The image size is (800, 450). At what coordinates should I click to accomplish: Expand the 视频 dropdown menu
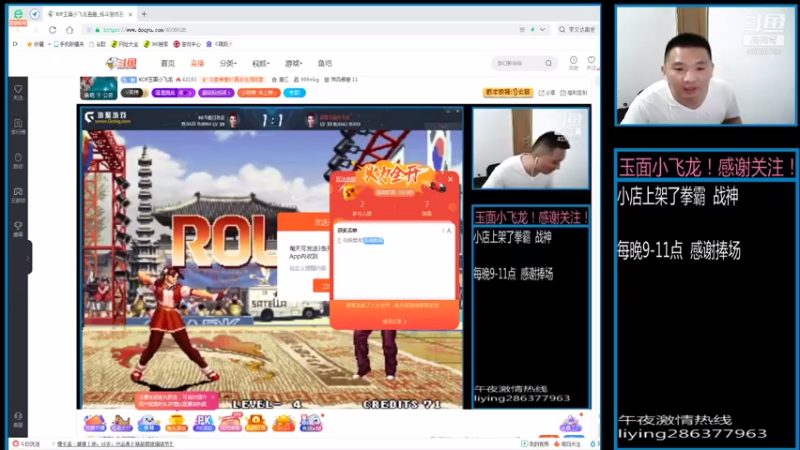(x=261, y=63)
